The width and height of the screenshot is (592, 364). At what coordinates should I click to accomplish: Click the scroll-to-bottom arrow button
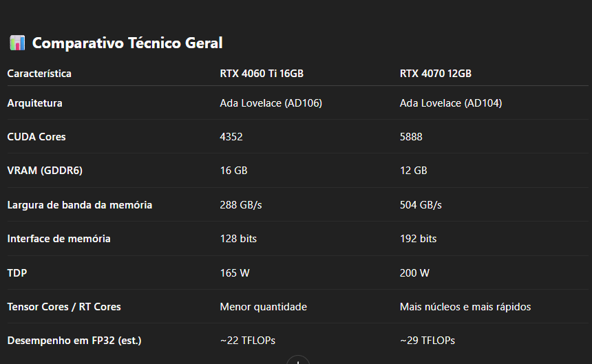point(298,360)
